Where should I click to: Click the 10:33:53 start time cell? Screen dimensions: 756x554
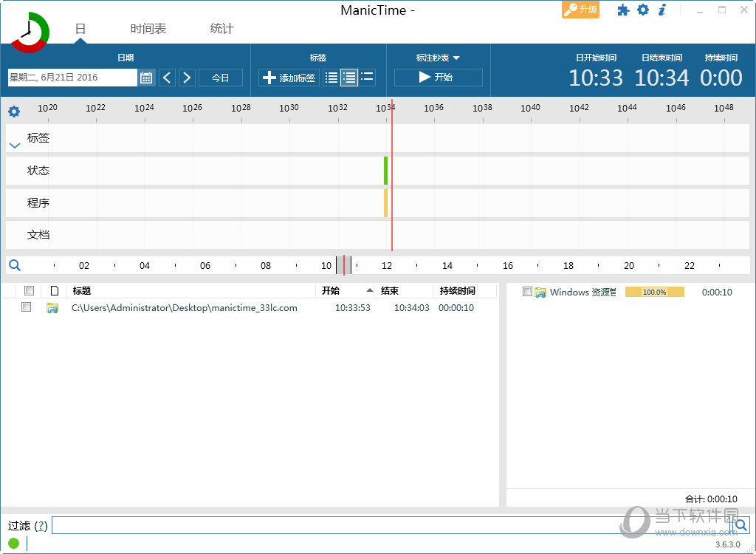pyautogui.click(x=353, y=308)
